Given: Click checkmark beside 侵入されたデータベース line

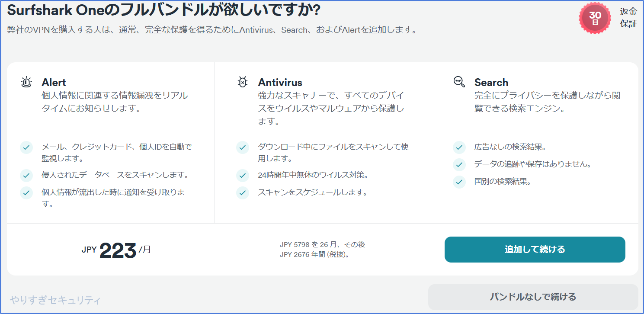Looking at the screenshot, I should 26,175.
